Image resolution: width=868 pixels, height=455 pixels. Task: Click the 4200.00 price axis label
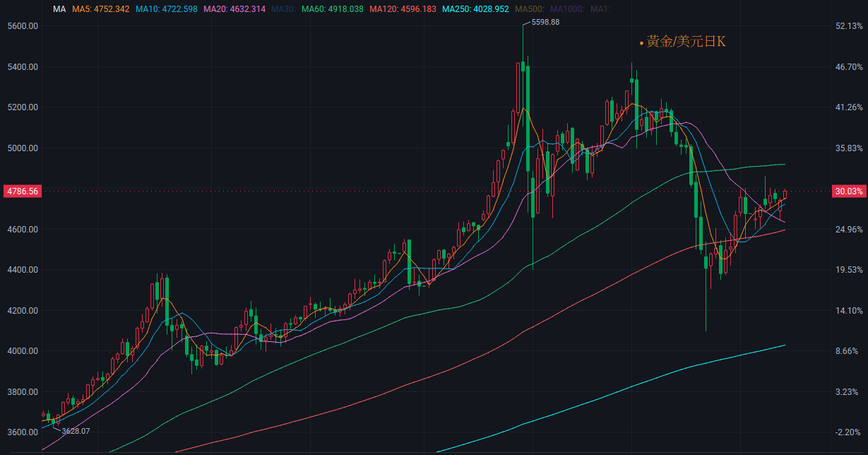coord(22,311)
